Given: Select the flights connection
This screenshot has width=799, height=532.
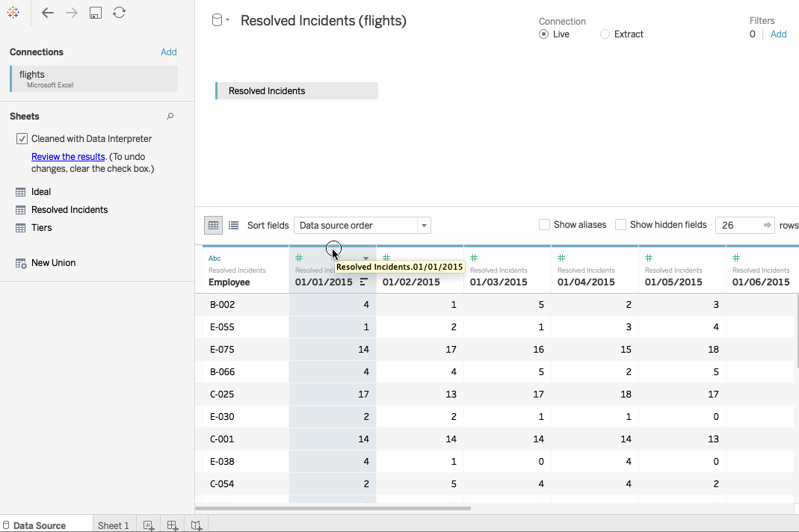Looking at the screenshot, I should pos(93,78).
